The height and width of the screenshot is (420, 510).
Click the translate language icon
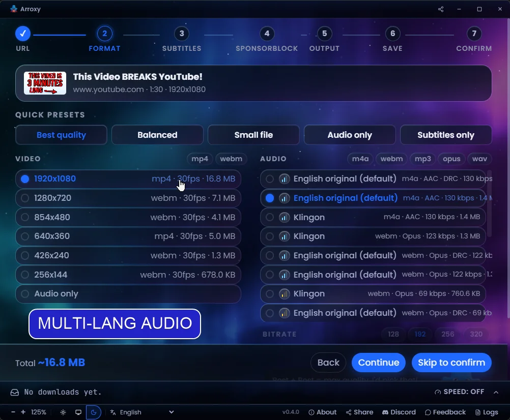coord(113,412)
